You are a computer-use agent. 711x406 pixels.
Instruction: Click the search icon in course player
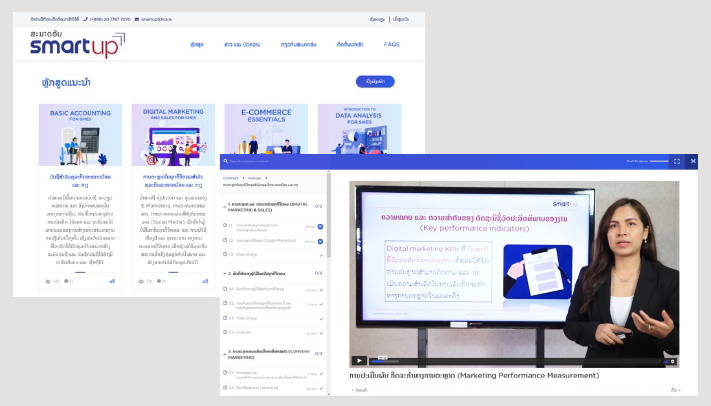pos(226,161)
